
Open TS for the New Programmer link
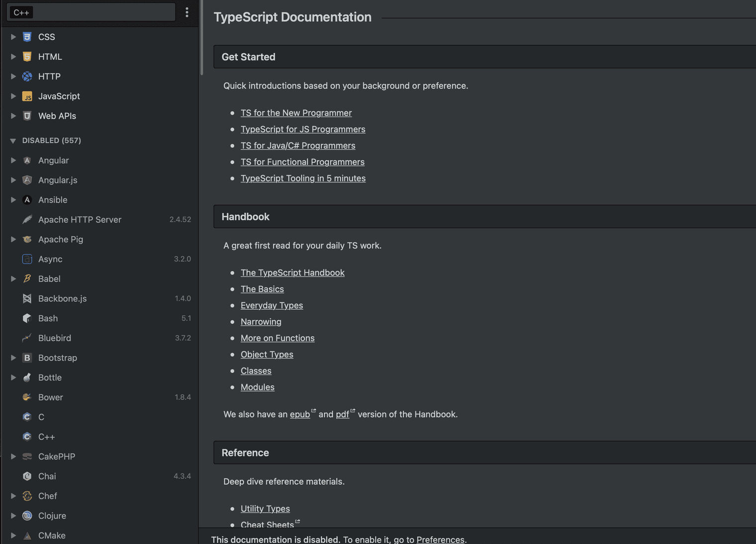pos(296,113)
